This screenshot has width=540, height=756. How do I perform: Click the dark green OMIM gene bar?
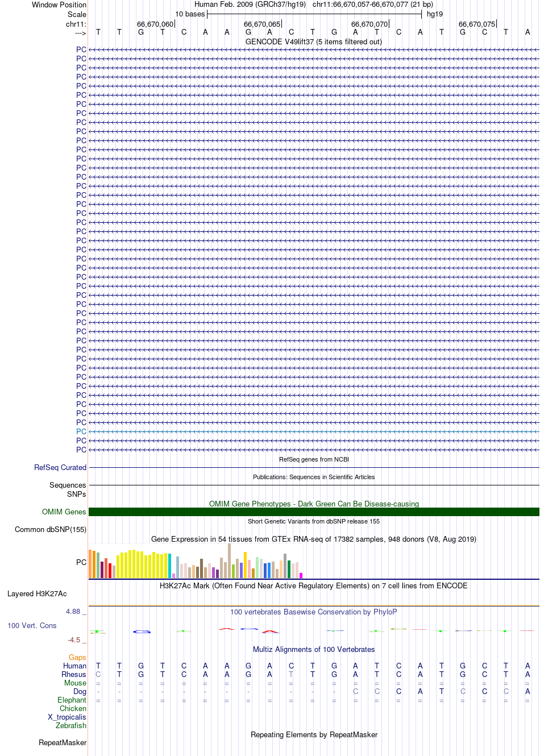coord(314,512)
